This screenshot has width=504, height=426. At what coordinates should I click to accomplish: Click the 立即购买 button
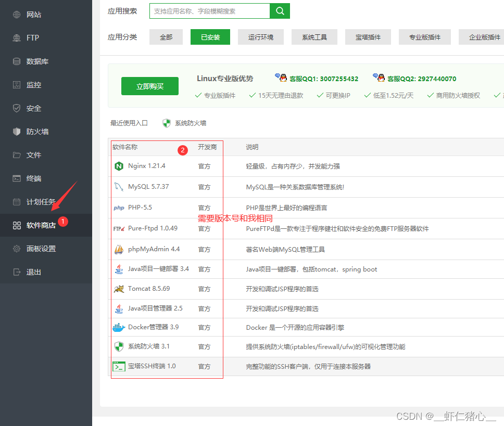point(150,86)
